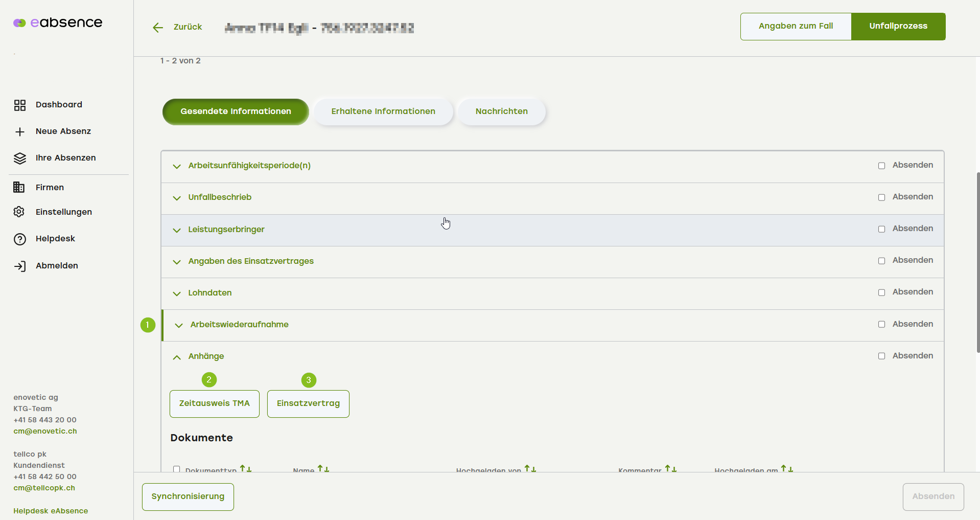This screenshot has width=980, height=520.
Task: Click the Firmen building icon
Action: tap(19, 188)
